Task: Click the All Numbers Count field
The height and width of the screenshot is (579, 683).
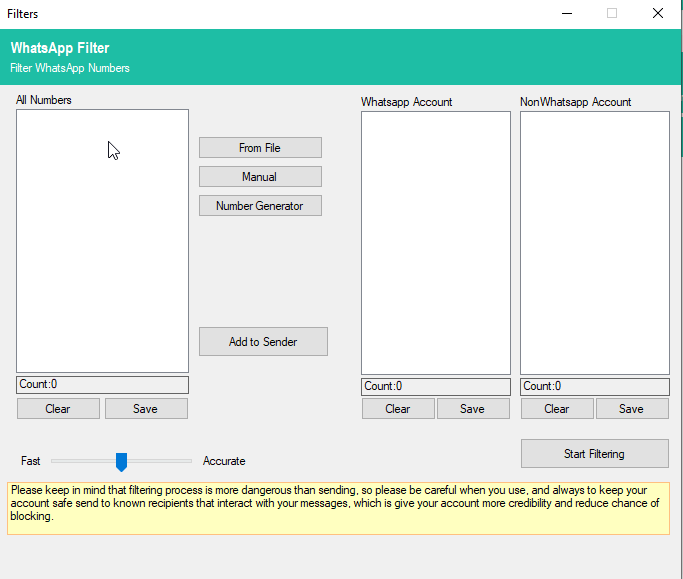Action: click(102, 385)
